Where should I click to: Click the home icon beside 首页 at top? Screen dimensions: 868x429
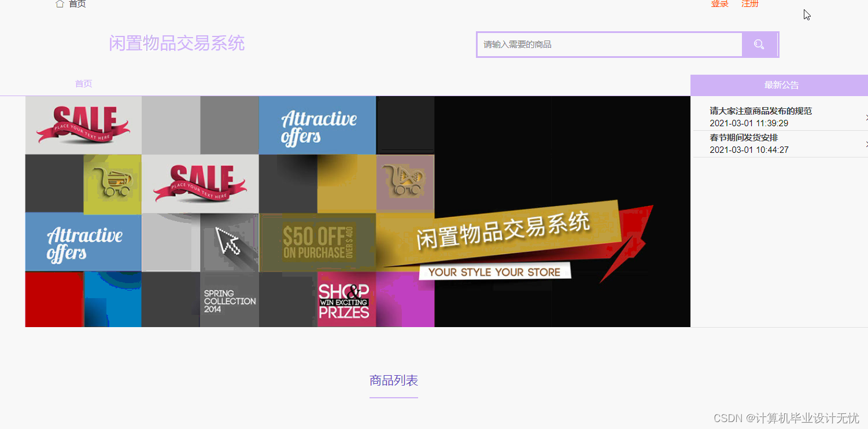(x=60, y=3)
